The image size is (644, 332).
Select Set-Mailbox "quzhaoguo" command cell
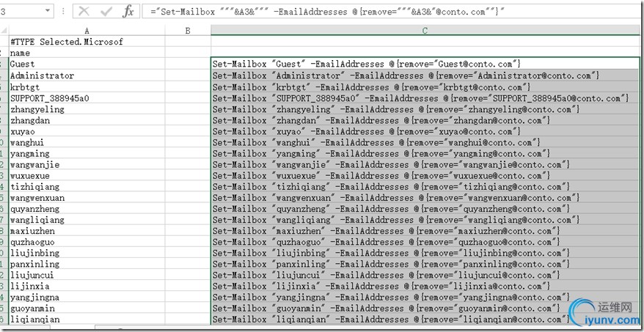tap(425, 242)
